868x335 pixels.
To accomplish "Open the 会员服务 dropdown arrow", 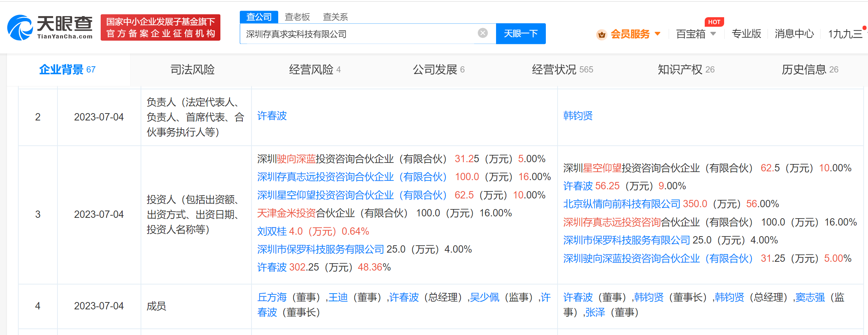I will [657, 34].
